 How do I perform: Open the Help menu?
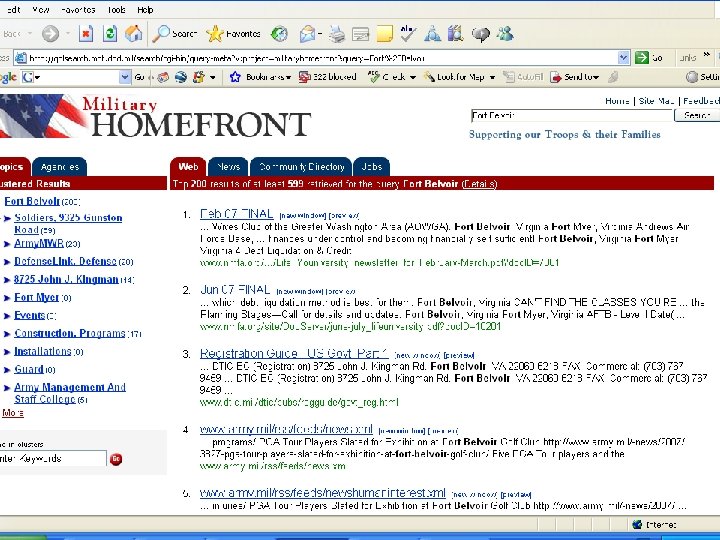click(145, 10)
